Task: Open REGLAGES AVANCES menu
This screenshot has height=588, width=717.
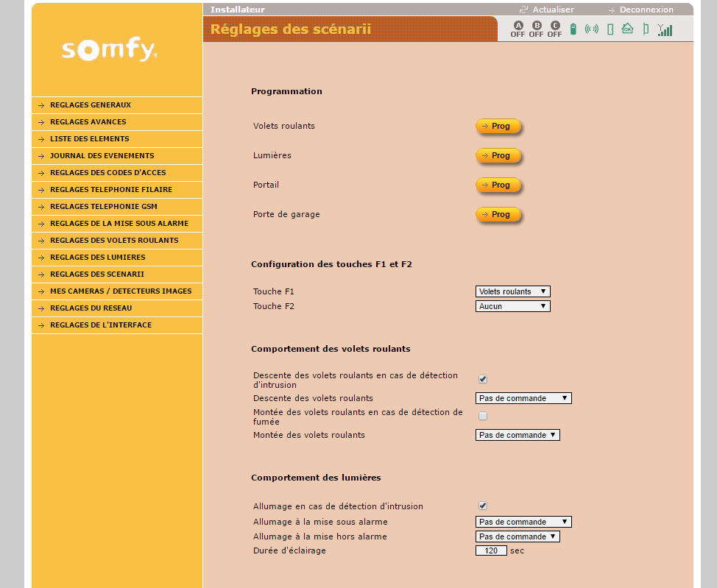Action: click(x=117, y=122)
